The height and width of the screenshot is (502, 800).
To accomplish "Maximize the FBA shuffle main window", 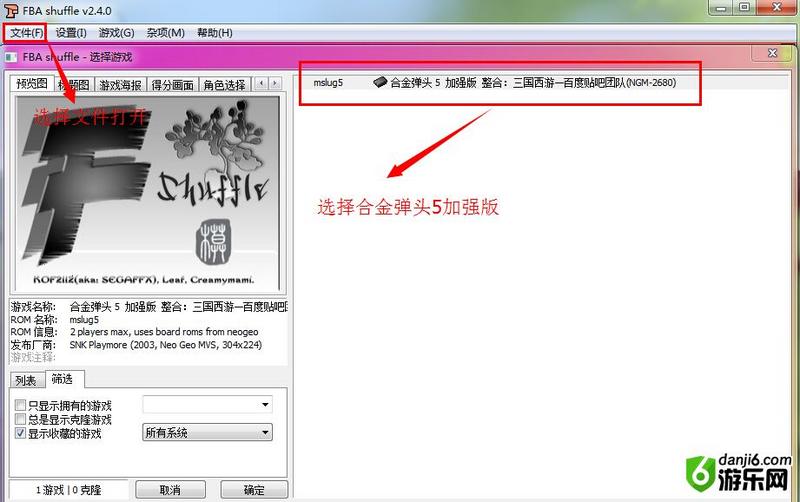I will (x=744, y=7).
